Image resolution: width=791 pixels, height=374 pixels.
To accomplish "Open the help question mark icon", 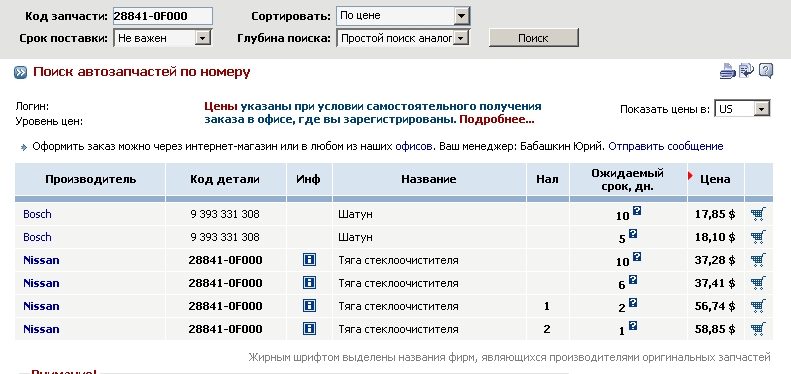I will [766, 71].
